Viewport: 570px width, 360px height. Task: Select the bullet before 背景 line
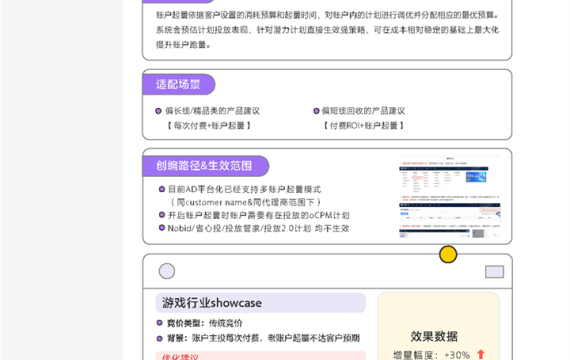tap(159, 338)
